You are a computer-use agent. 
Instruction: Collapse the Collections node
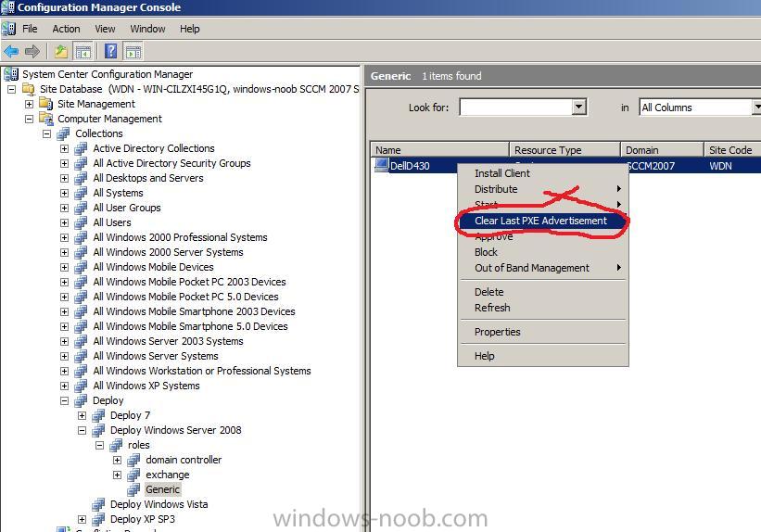click(x=47, y=133)
